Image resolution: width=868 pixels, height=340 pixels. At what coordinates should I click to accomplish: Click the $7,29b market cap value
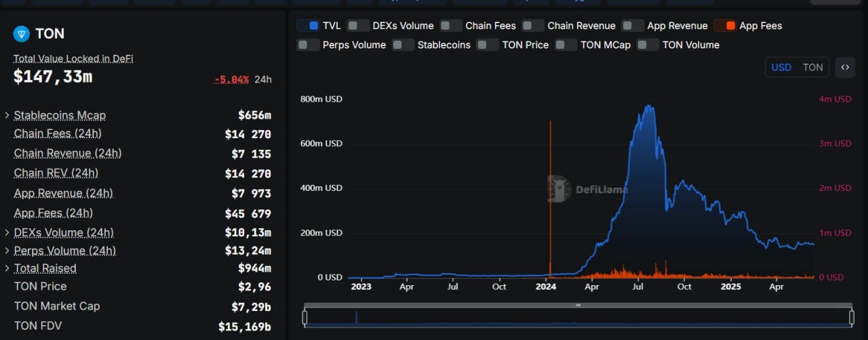pos(251,307)
